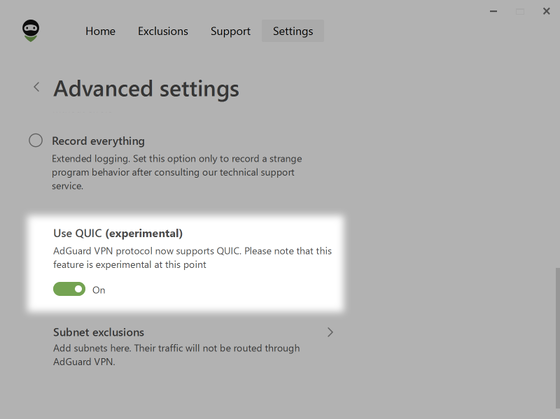The height and width of the screenshot is (419, 560).
Task: Click the Subnet exclusions description text
Action: (176, 355)
